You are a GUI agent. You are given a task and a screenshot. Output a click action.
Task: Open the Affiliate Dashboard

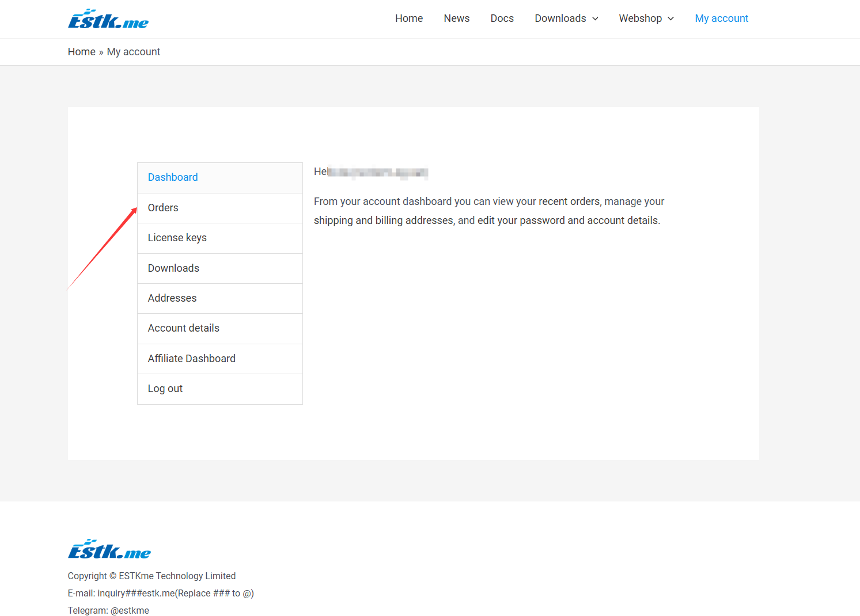pos(191,359)
